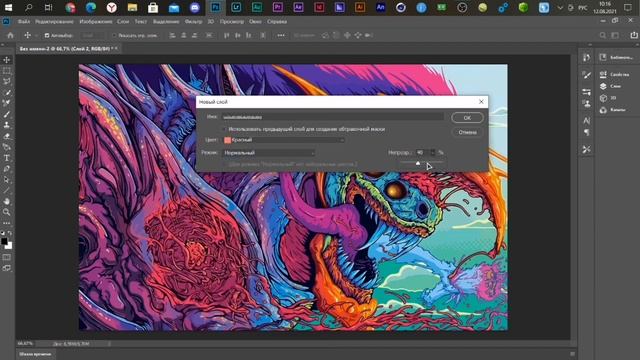Click the foreground color swatch
Viewport: 640px width, 360px height.
point(4,241)
